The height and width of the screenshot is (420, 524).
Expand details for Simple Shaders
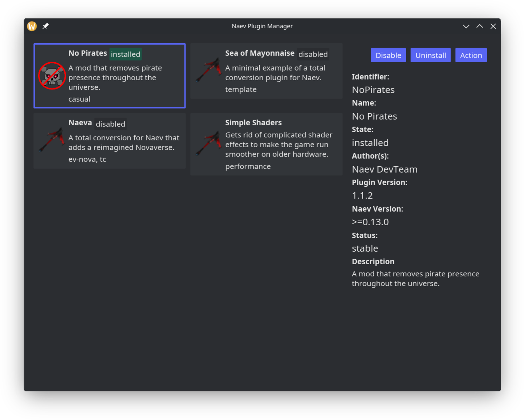266,144
